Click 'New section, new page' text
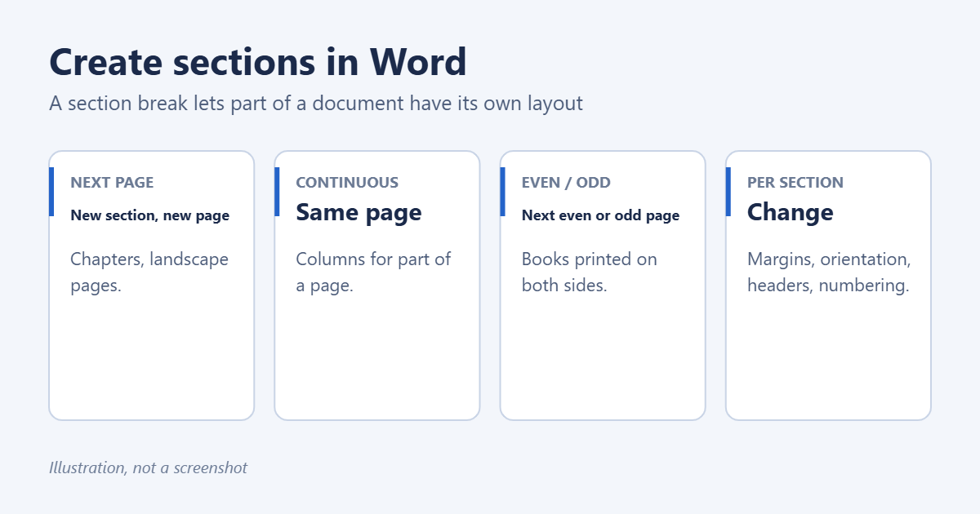The image size is (980, 514). (x=150, y=215)
